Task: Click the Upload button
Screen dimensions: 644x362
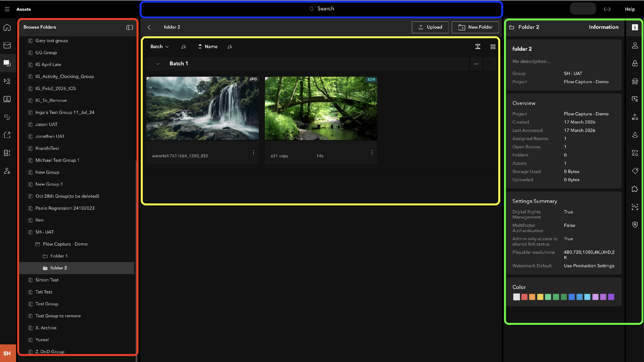Action: tap(430, 27)
